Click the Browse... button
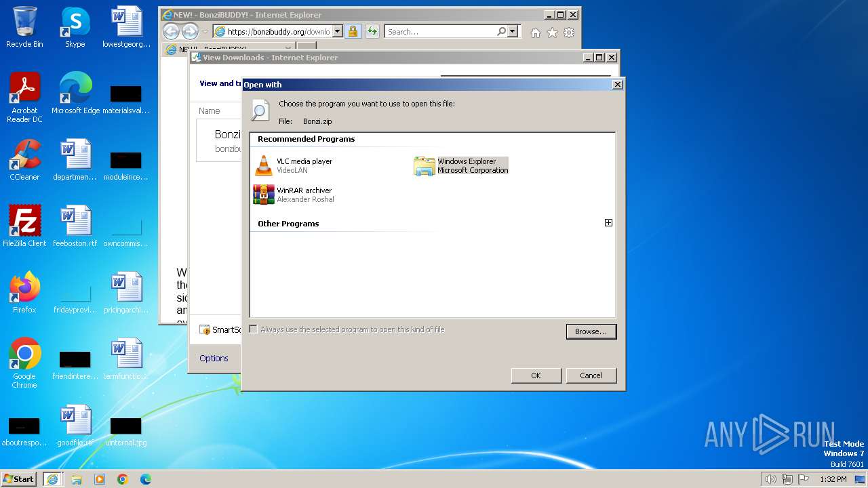Viewport: 868px width, 488px height. point(591,331)
